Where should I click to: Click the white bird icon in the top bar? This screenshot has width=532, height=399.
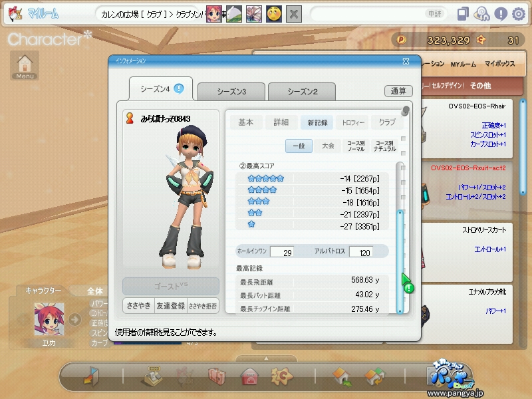click(234, 14)
